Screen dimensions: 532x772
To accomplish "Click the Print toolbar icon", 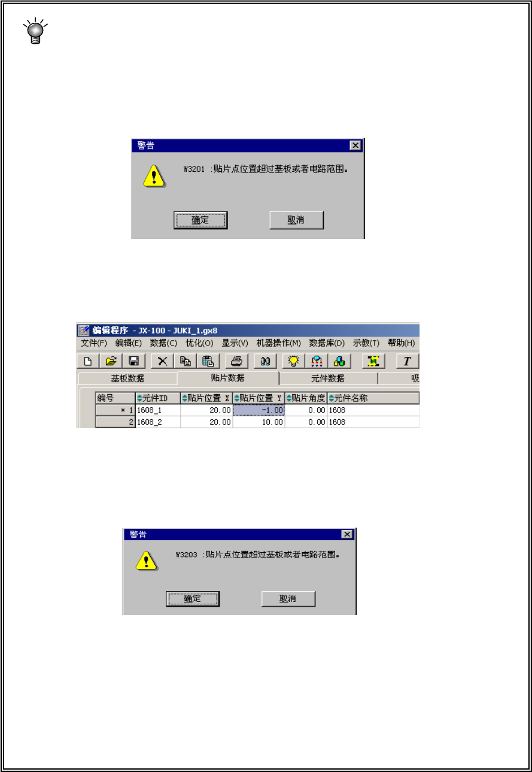I will 236,361.
